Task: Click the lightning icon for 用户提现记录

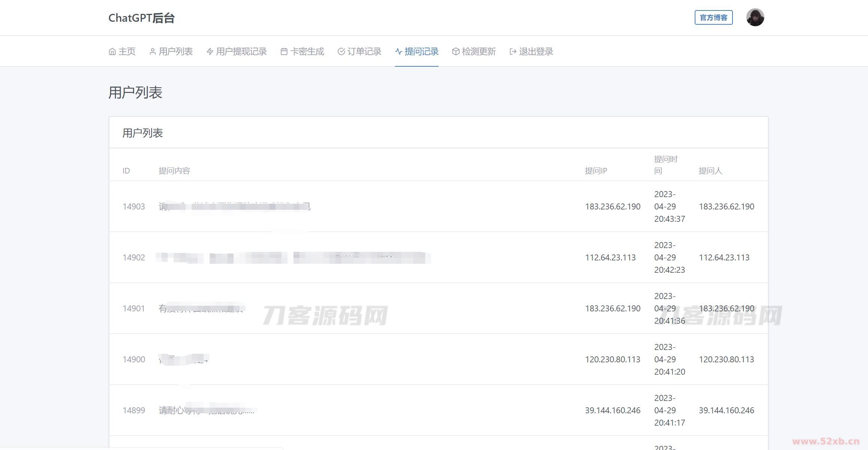Action: click(x=210, y=52)
